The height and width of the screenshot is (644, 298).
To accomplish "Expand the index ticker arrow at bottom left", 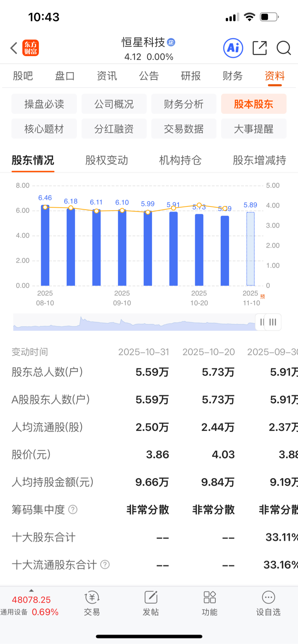I will click(x=31, y=591).
